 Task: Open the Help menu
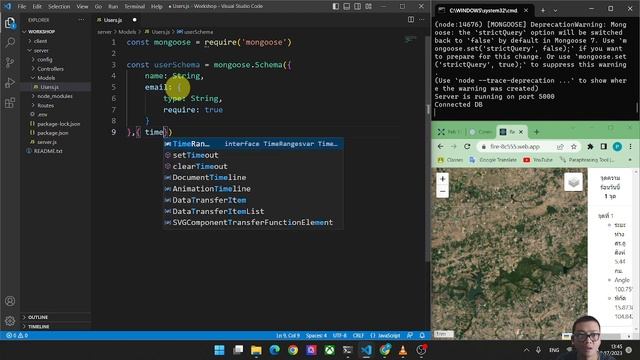[157, 7]
